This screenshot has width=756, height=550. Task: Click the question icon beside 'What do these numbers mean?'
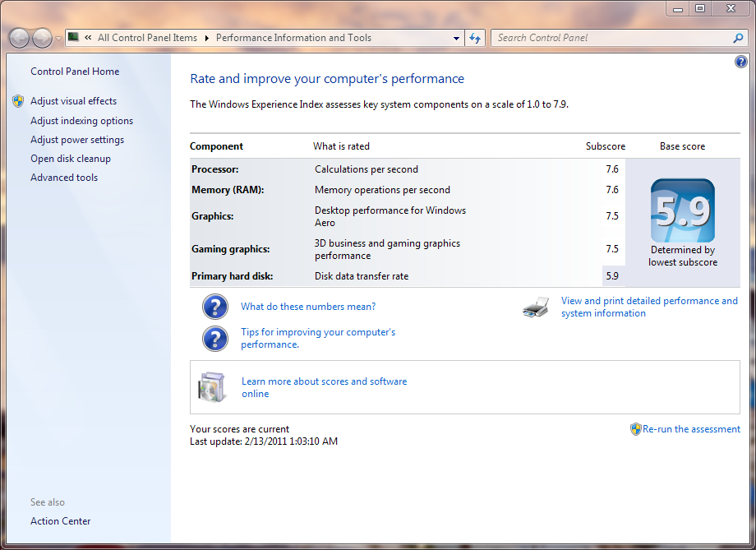[215, 307]
